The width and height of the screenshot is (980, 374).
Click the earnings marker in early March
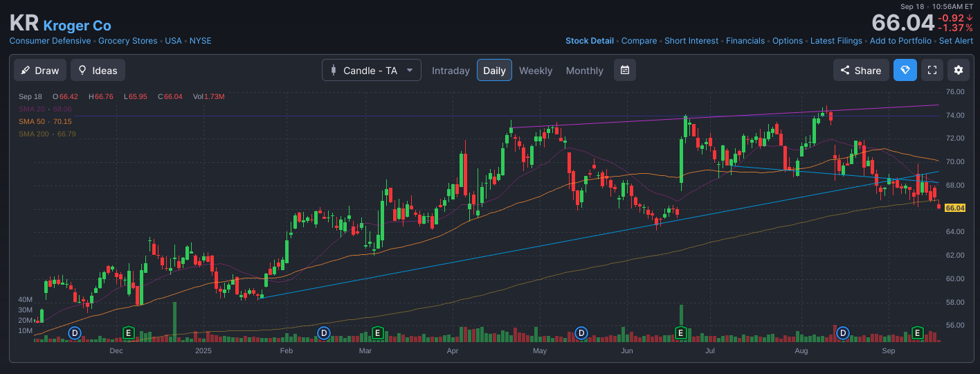(377, 333)
